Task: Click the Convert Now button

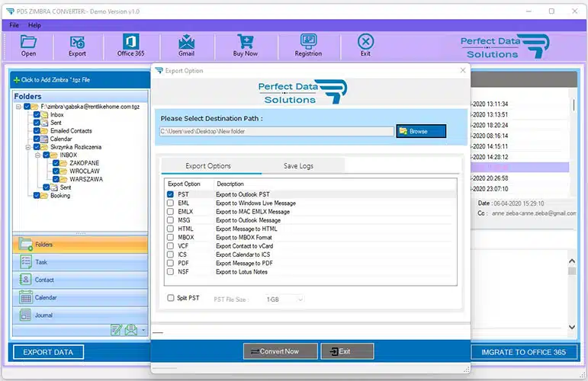Action: [x=280, y=351]
